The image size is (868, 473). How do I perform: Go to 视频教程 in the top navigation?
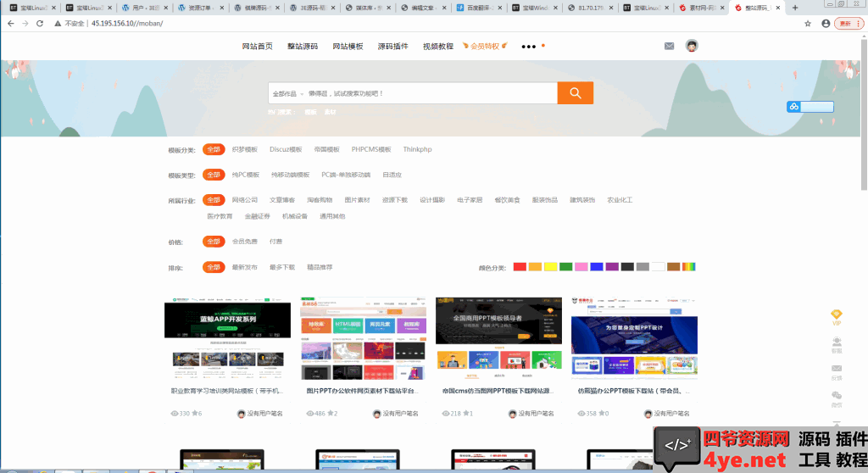click(437, 47)
